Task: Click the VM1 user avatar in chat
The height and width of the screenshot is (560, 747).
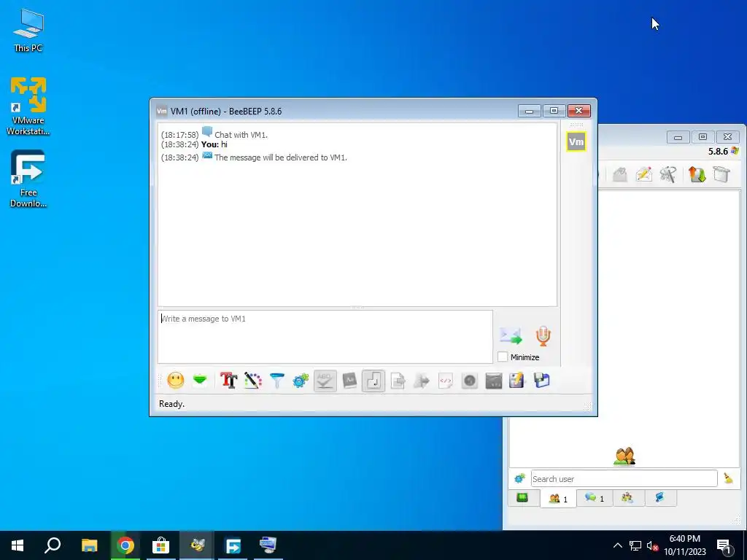Action: (576, 141)
